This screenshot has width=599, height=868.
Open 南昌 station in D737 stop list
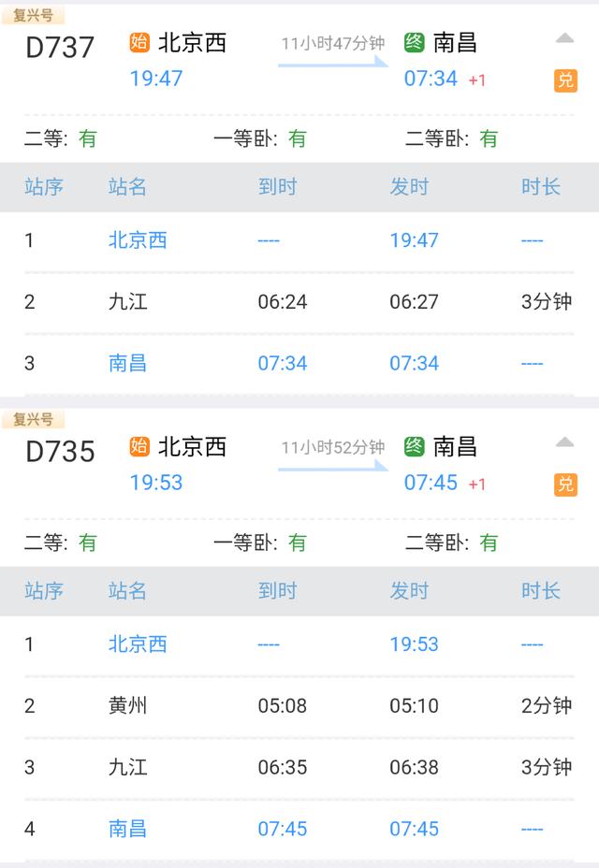pyautogui.click(x=127, y=363)
